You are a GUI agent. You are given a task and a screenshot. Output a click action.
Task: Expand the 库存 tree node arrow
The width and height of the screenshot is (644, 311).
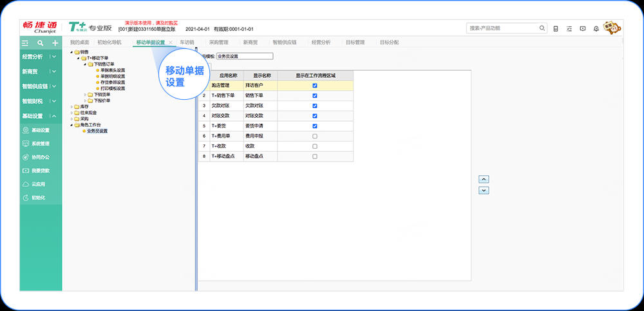click(72, 106)
